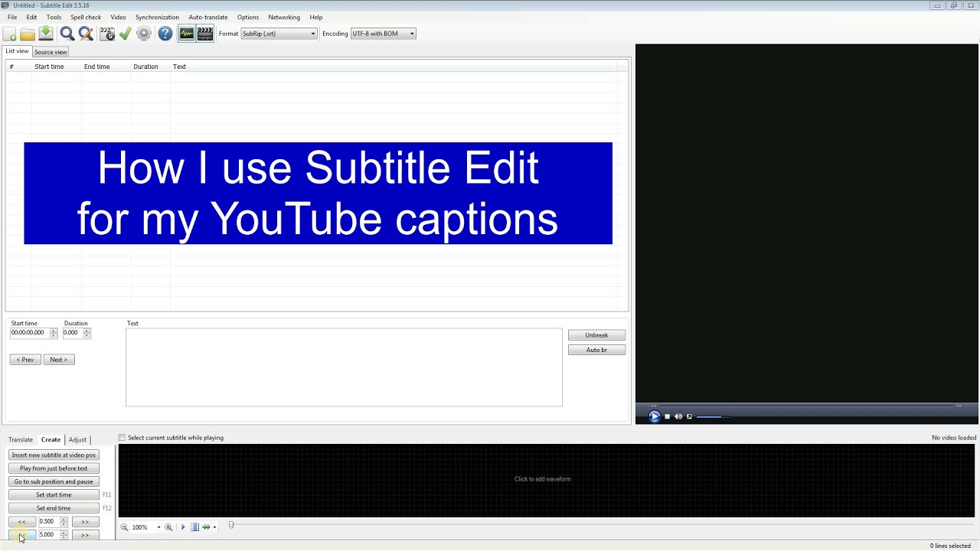Image resolution: width=980 pixels, height=551 pixels.
Task: Zoom in the waveform with plus magnifier
Action: [x=168, y=527]
